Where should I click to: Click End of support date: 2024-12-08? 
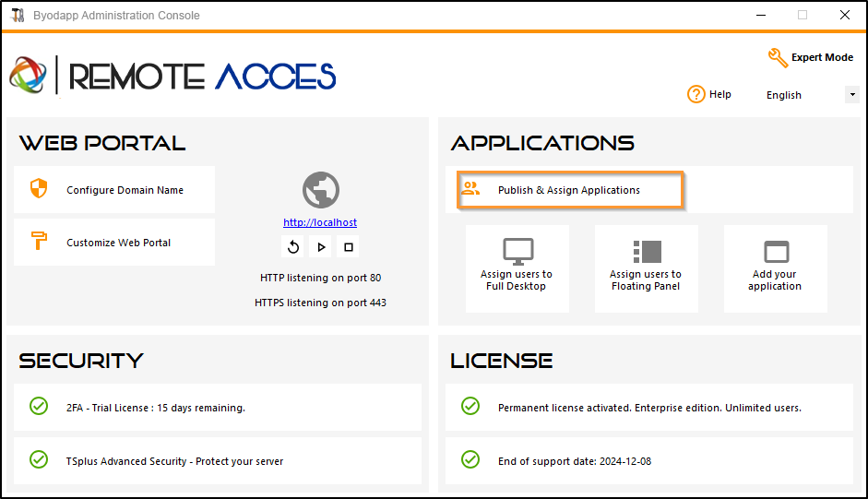tap(575, 461)
